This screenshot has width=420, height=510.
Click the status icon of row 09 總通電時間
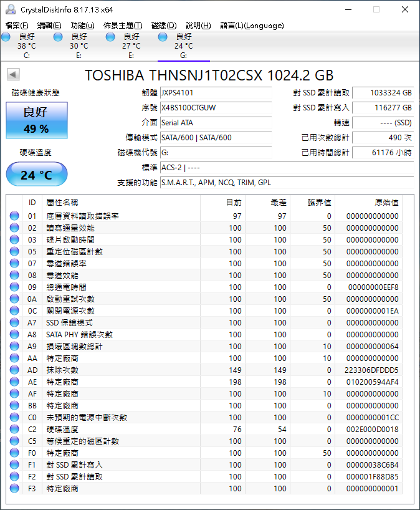(14, 287)
